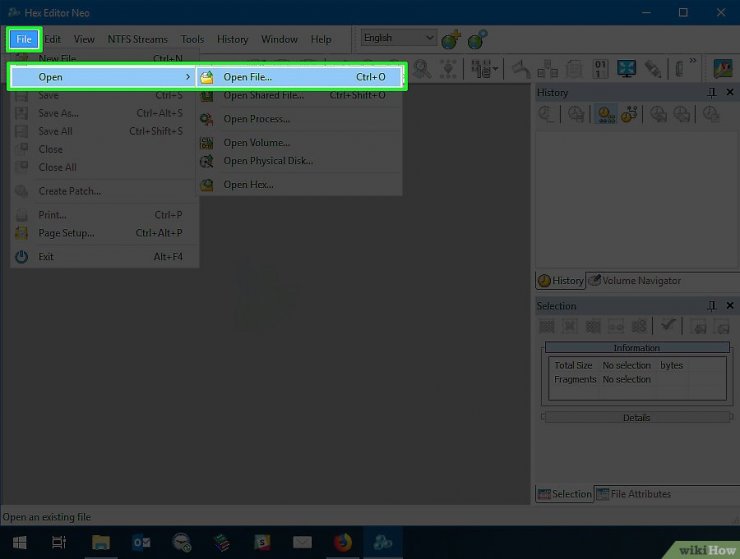Click the checkmark icon in Selection toolbar
This screenshot has width=740, height=559.
pyautogui.click(x=668, y=325)
